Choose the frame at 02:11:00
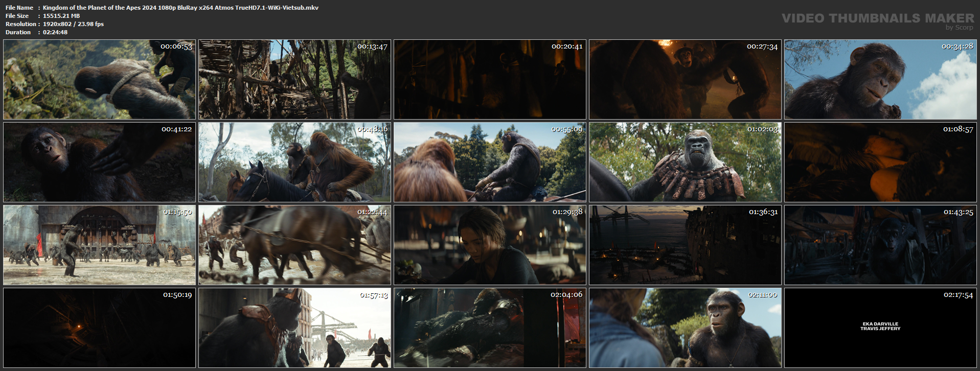This screenshot has height=371, width=980. click(x=686, y=328)
